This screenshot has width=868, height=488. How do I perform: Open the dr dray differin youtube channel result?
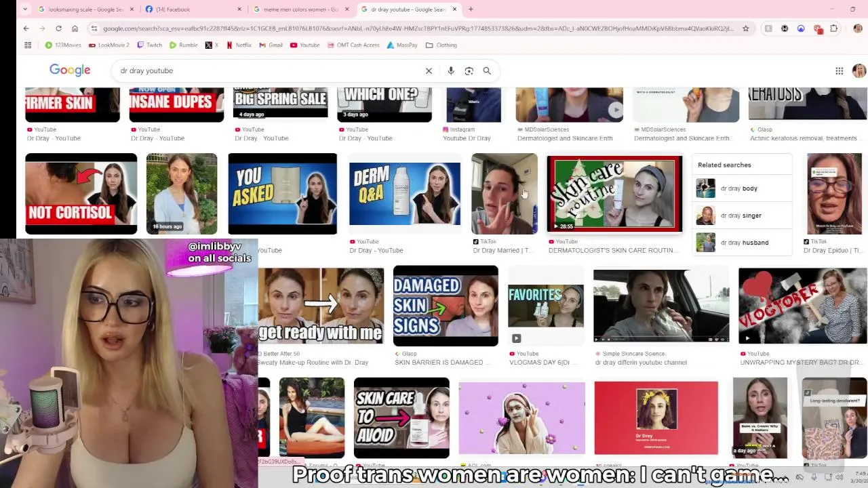point(641,363)
